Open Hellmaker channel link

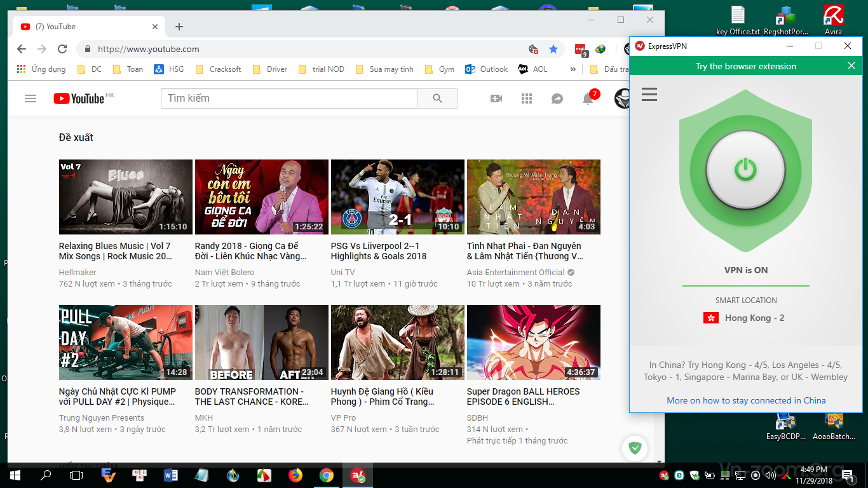click(78, 273)
